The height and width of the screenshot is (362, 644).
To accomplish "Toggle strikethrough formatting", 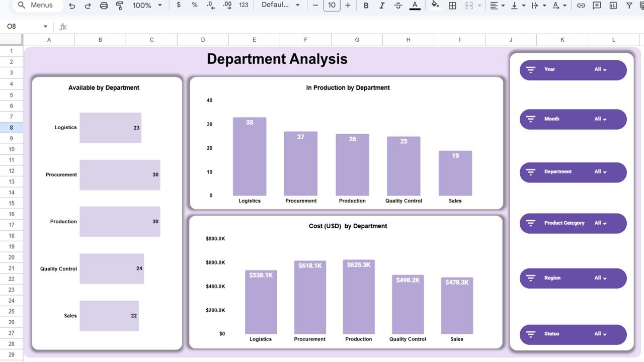I will (x=398, y=5).
